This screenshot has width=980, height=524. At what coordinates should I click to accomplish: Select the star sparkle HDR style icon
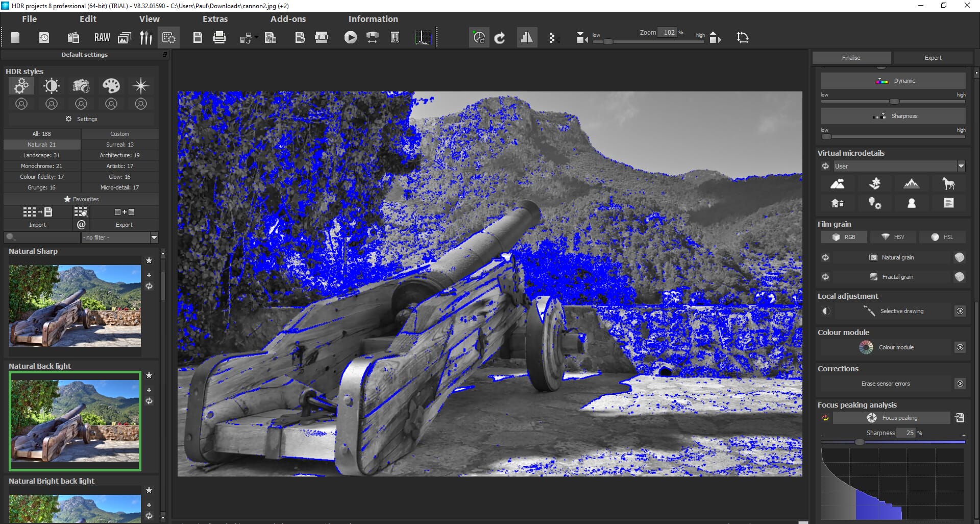[x=141, y=85]
